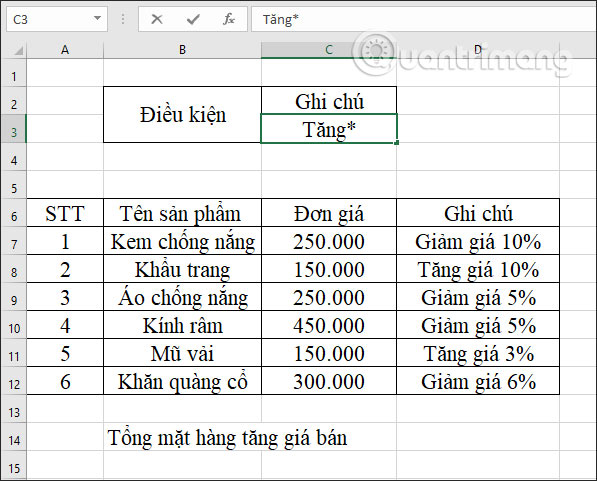Select the Áo chống nắng cell
Screen dimensions: 597x481
tap(182, 297)
